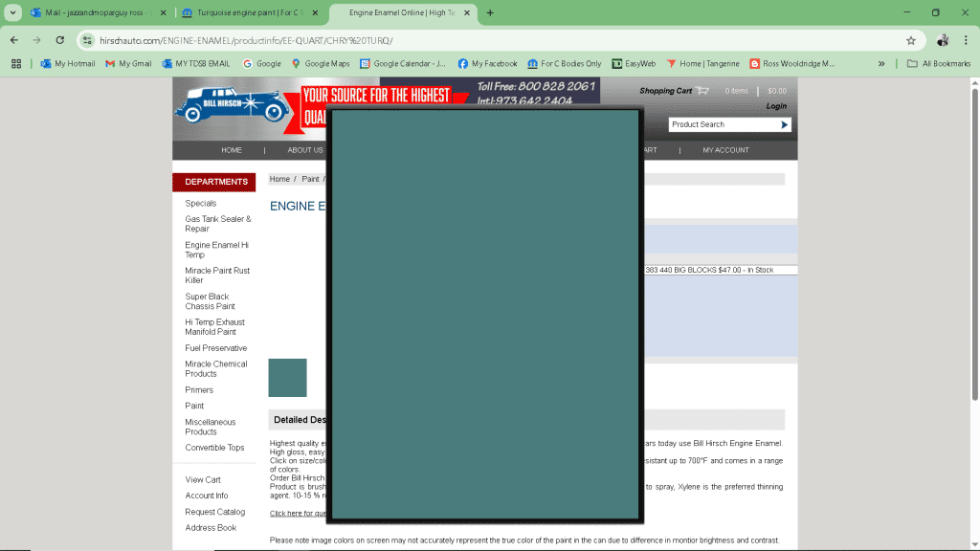Go back using the browser back arrow
The height and width of the screenshot is (551, 980).
(14, 40)
